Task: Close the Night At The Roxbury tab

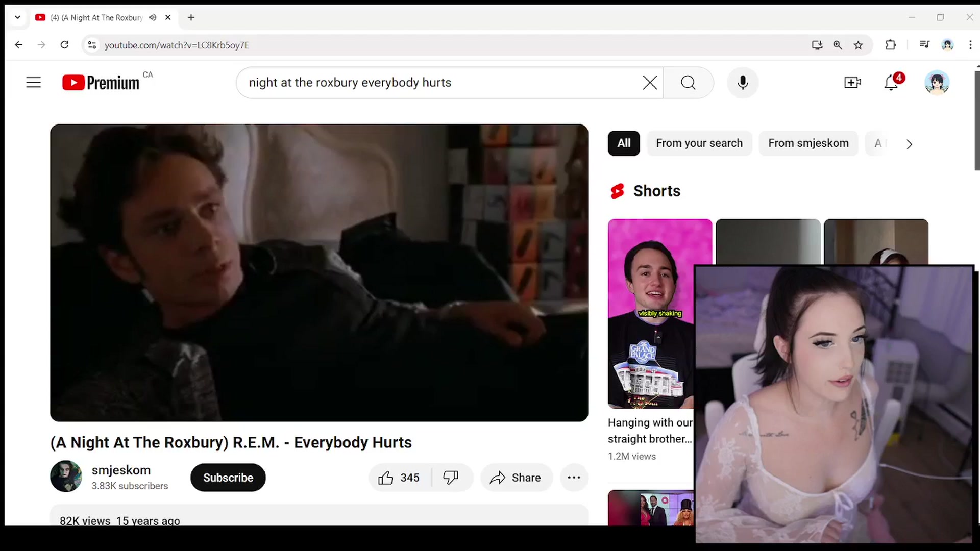Action: click(x=168, y=17)
